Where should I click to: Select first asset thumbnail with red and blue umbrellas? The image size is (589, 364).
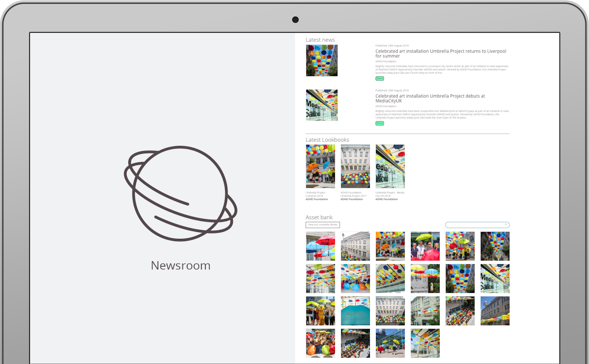click(x=320, y=246)
